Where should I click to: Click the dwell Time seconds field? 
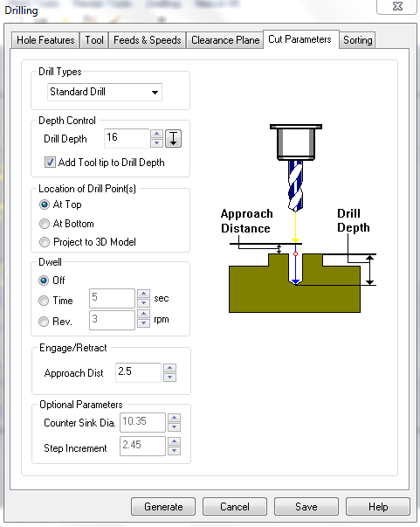pyautogui.click(x=112, y=298)
